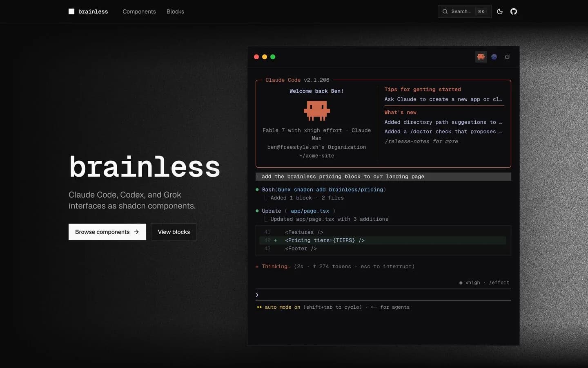Image resolution: width=588 pixels, height=368 pixels.
Task: Click '(shift+tab to cycle)' hint
Action: point(332,307)
